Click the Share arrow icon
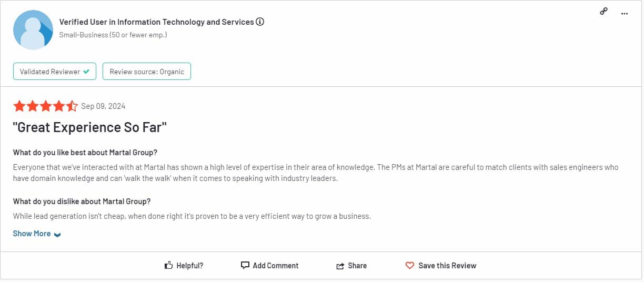 pos(340,266)
